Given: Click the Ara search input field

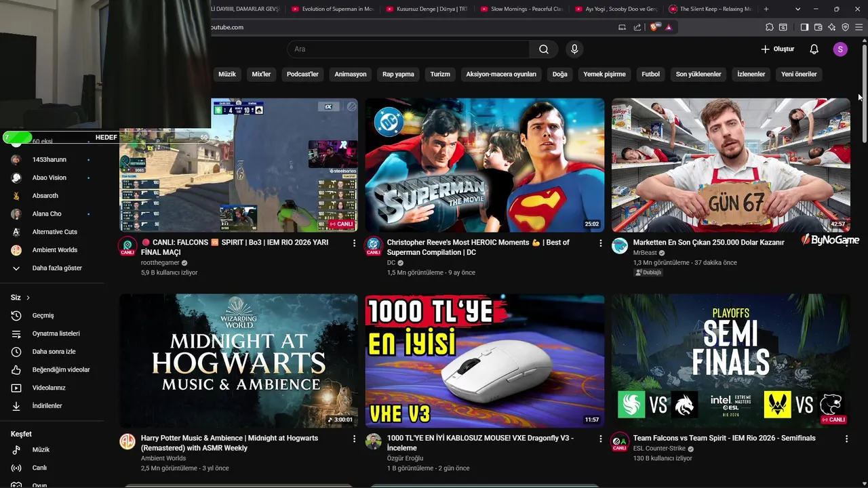Looking at the screenshot, I should (x=409, y=49).
